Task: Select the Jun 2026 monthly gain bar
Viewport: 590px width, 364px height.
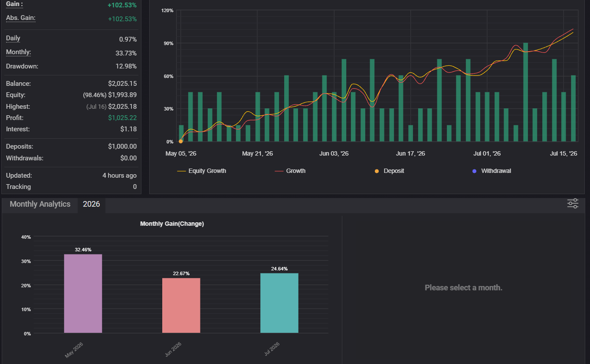Action: (181, 305)
